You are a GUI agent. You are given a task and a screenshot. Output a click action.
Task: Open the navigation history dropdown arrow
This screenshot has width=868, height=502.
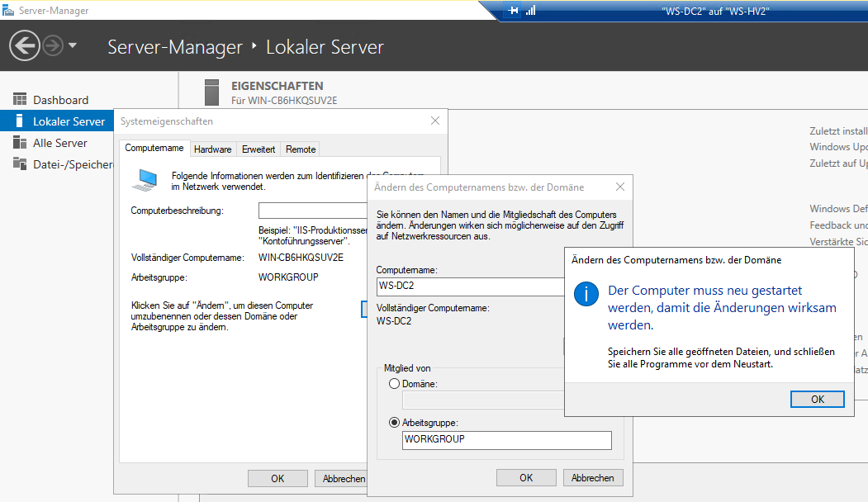tap(73, 45)
